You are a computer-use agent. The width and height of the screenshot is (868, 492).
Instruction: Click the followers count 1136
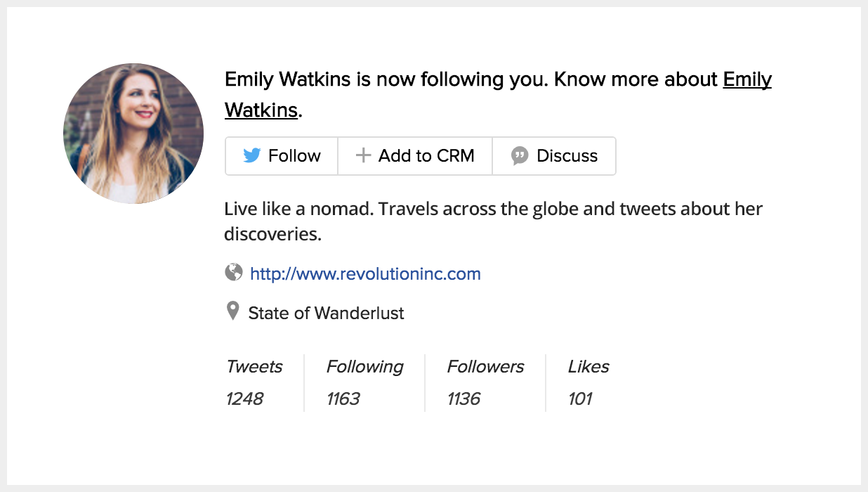[463, 399]
